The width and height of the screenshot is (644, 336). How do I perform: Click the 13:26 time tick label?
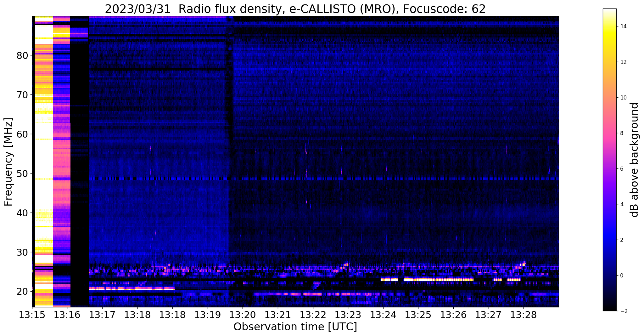(x=453, y=315)
